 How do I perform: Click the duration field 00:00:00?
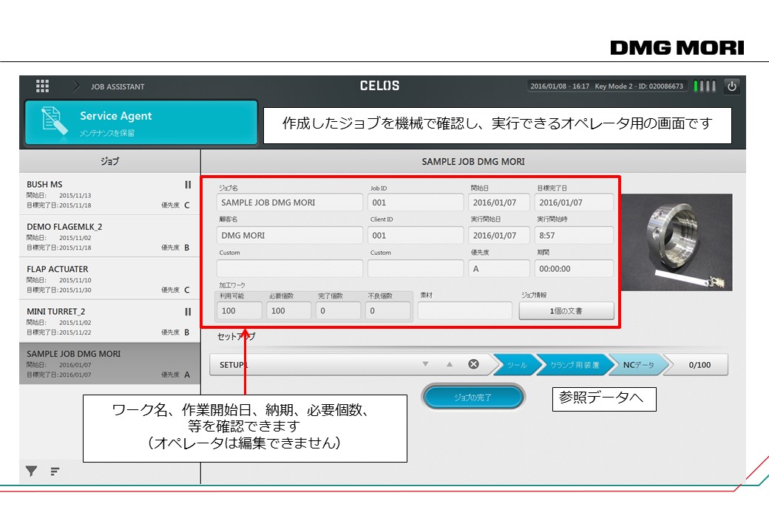[574, 268]
